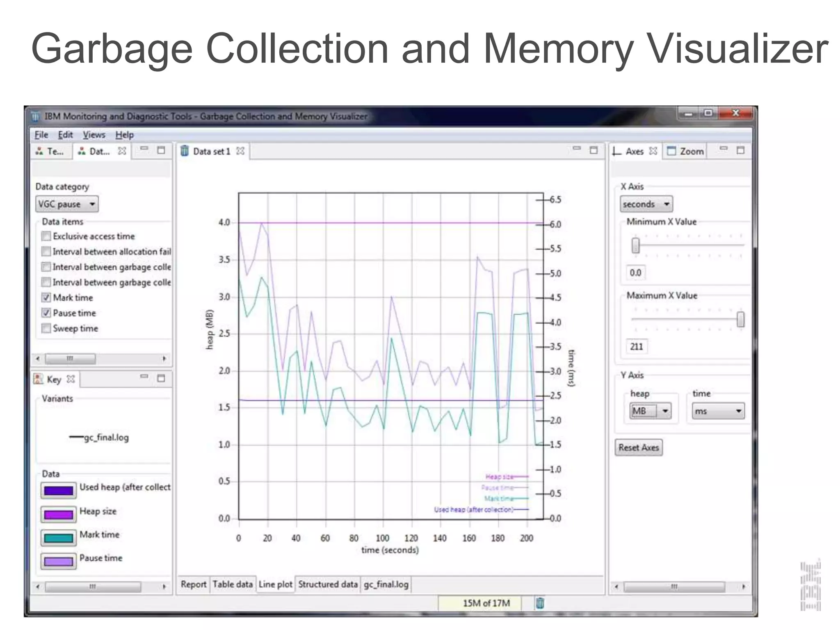Image resolution: width=840 pixels, height=630 pixels.
Task: Click the Pause time color swatch
Action: coord(59,561)
